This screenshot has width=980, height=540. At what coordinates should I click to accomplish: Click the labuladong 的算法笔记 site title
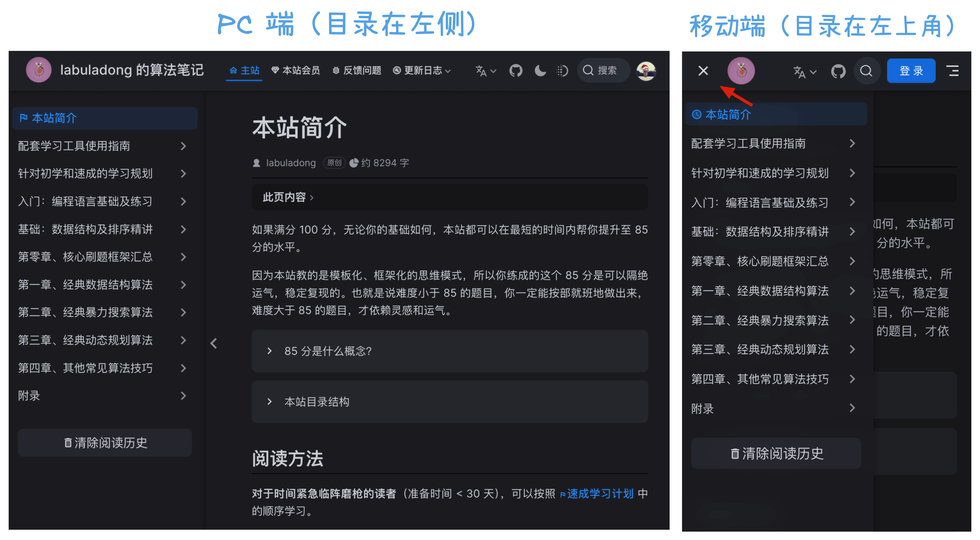[x=132, y=71]
